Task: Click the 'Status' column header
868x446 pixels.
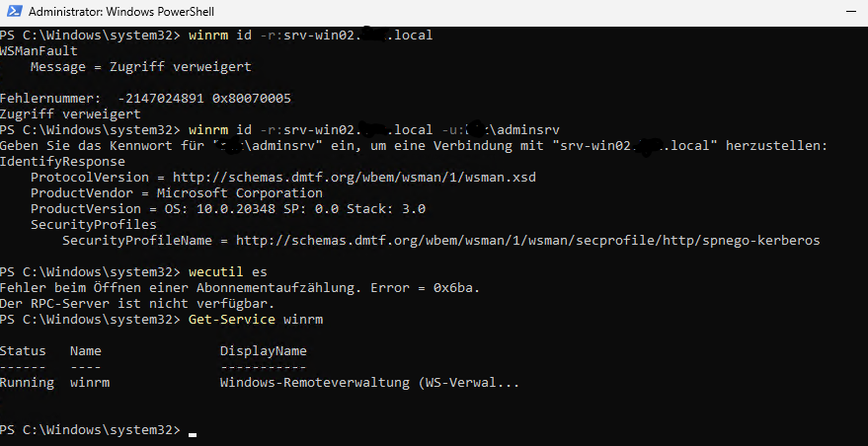Action: 23,351
